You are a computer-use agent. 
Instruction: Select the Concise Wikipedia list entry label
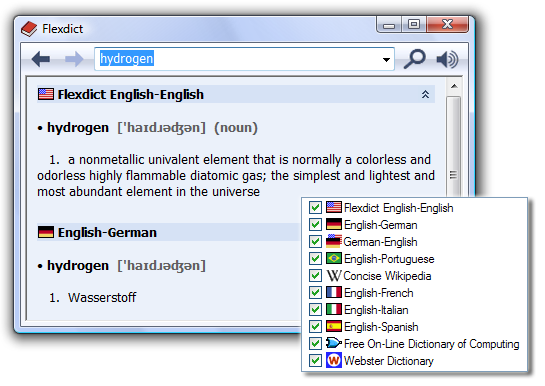click(x=387, y=276)
